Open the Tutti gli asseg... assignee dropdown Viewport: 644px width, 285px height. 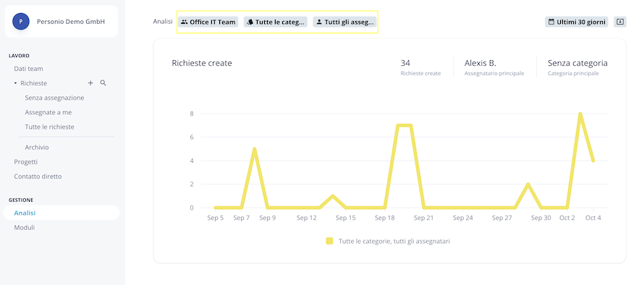pos(344,22)
